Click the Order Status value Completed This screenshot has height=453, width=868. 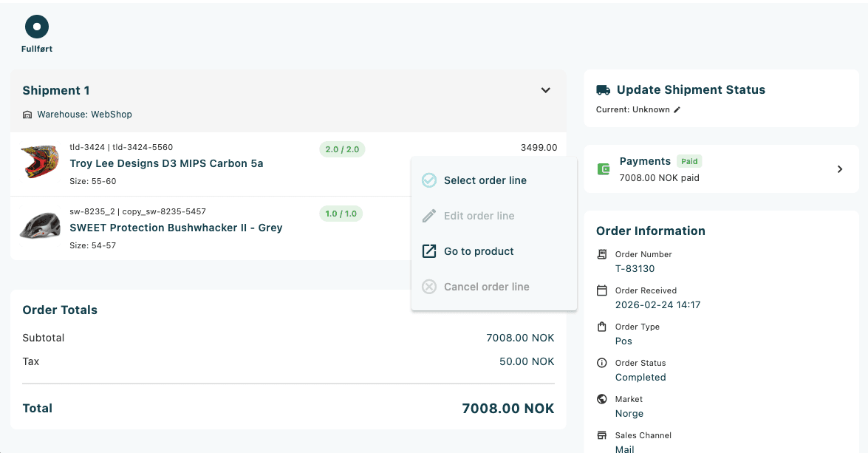(640, 377)
